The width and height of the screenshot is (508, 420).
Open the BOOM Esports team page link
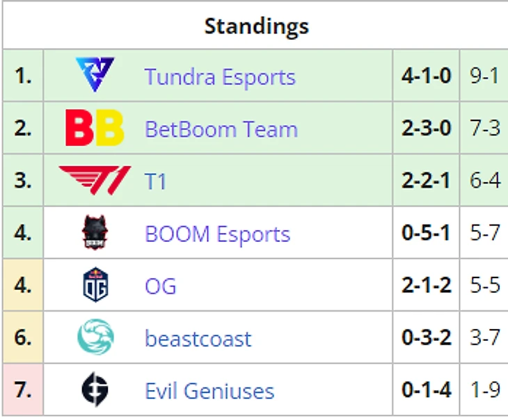(217, 234)
